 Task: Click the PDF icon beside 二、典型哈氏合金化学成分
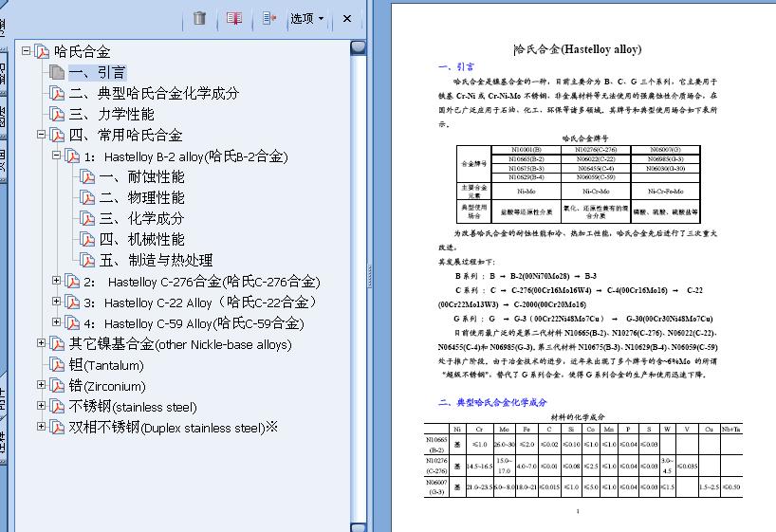pyautogui.click(x=58, y=93)
